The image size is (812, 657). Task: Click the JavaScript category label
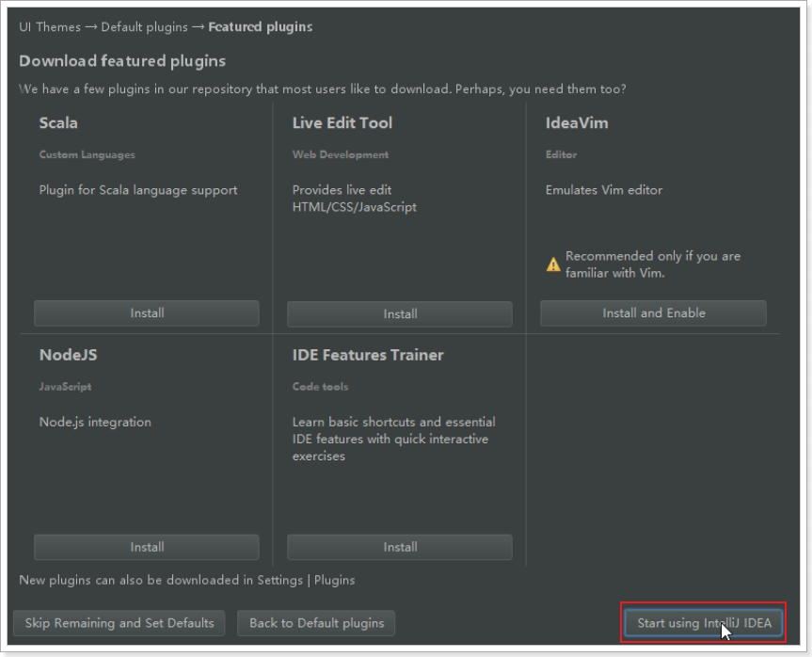[x=65, y=387]
